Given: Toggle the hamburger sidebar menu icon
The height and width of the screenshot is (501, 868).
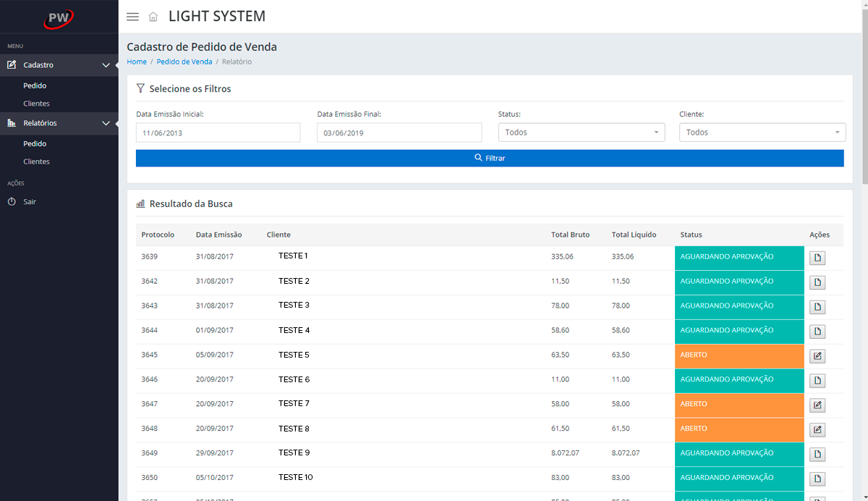Looking at the screenshot, I should (x=132, y=17).
